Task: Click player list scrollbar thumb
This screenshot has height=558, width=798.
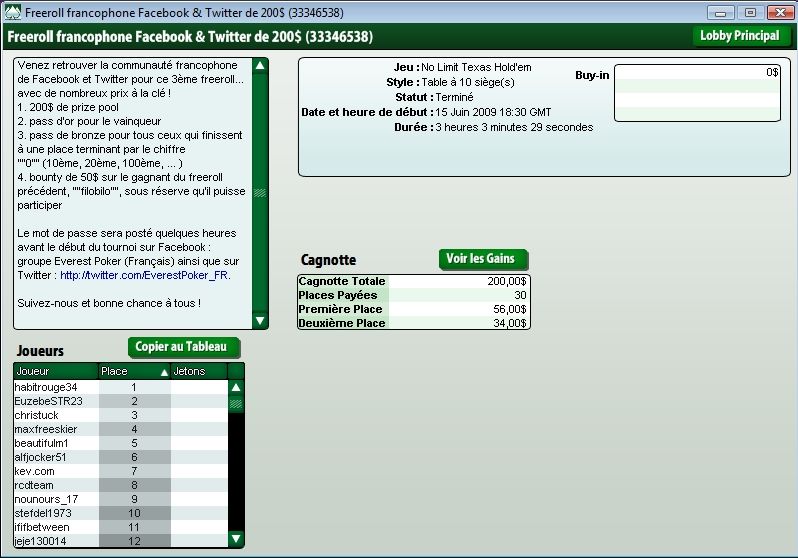Action: 236,404
